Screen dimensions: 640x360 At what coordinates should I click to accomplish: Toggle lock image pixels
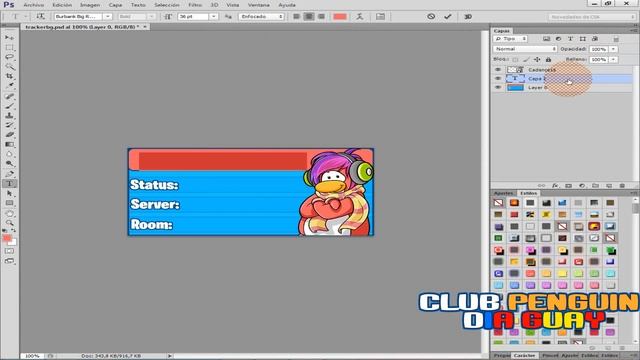coord(527,60)
